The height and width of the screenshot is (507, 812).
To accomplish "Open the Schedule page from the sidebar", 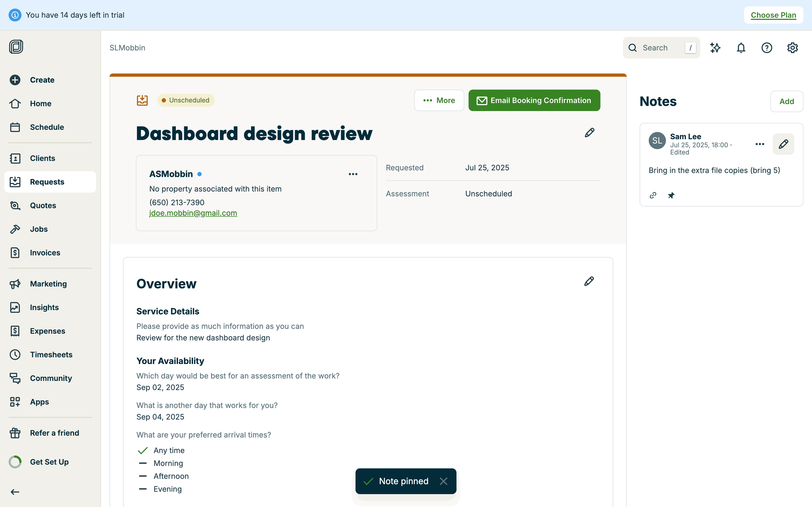I will (x=47, y=127).
